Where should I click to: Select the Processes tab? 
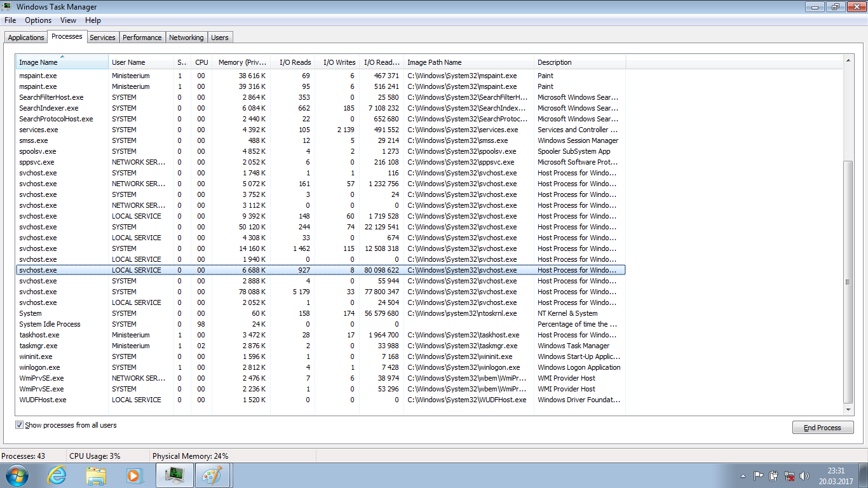(x=67, y=36)
